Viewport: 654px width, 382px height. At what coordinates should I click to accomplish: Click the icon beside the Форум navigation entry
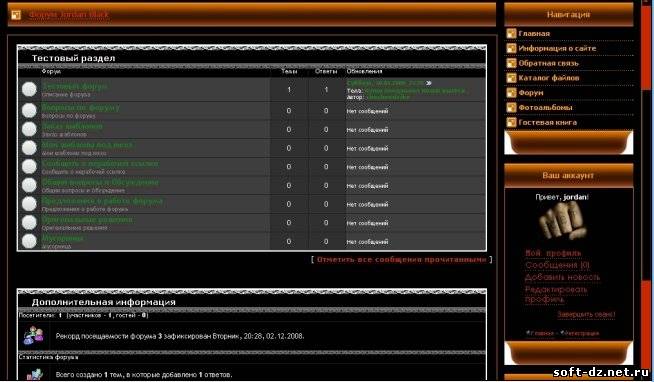pos(511,93)
